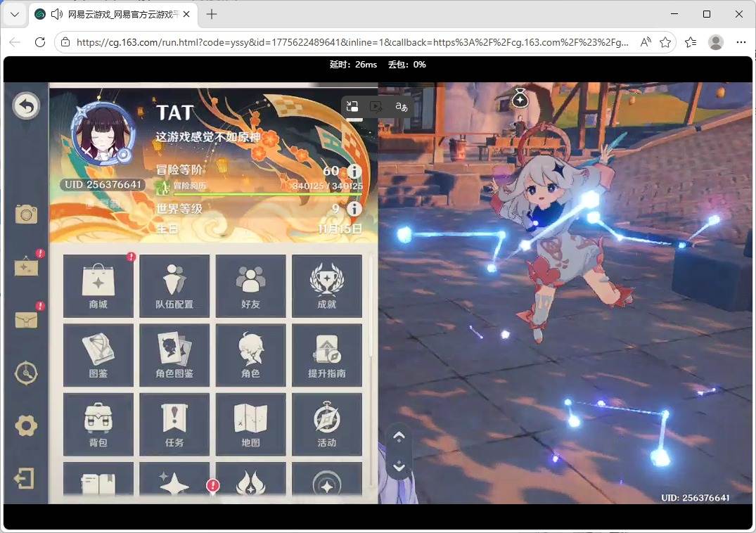
Task: Click the down chevron on game overlay
Action: 399,466
